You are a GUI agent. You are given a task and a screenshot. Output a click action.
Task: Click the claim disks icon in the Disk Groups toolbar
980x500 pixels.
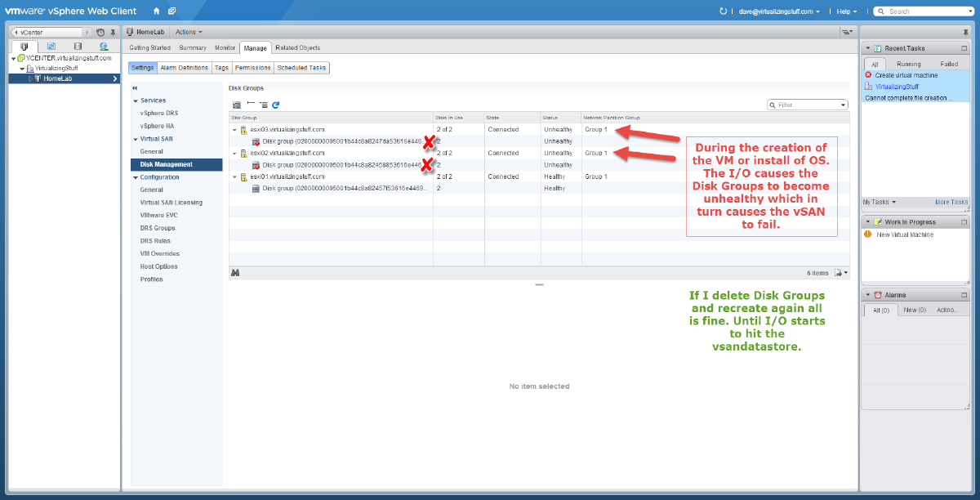tap(236, 105)
